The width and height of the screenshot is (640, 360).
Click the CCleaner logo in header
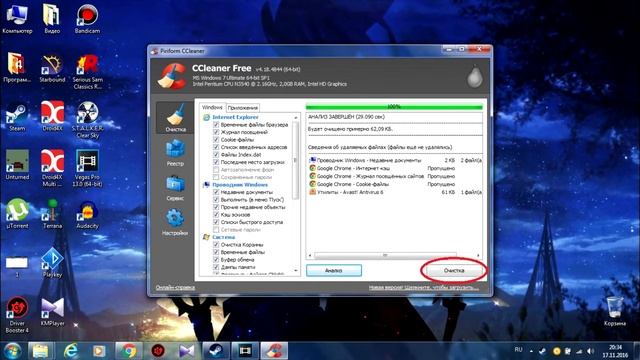pos(172,76)
